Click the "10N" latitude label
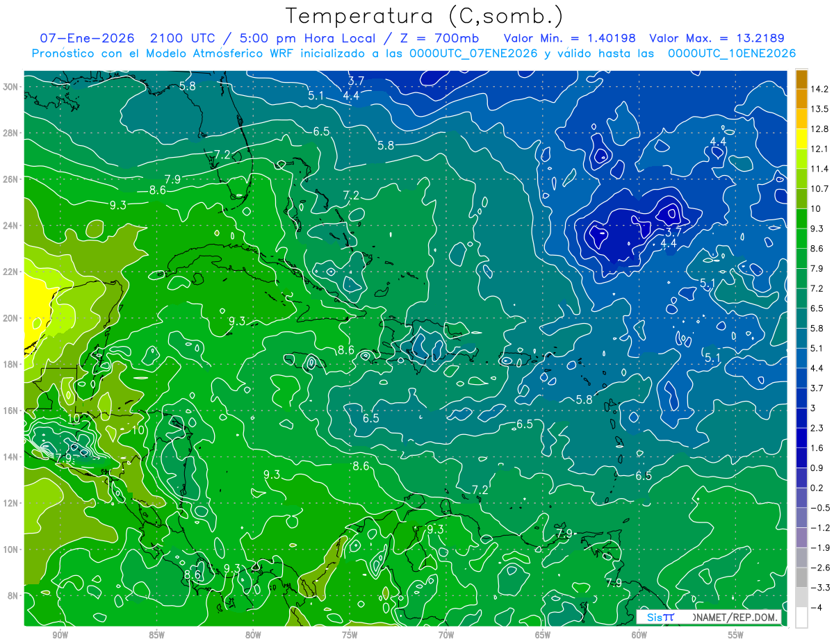 pos(10,550)
